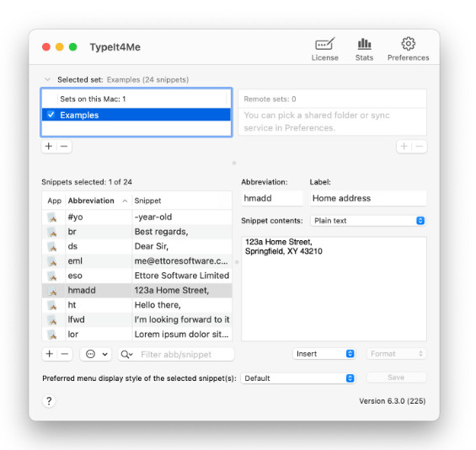Click app icon in lor row
This screenshot has width=476, height=450.
(52, 334)
